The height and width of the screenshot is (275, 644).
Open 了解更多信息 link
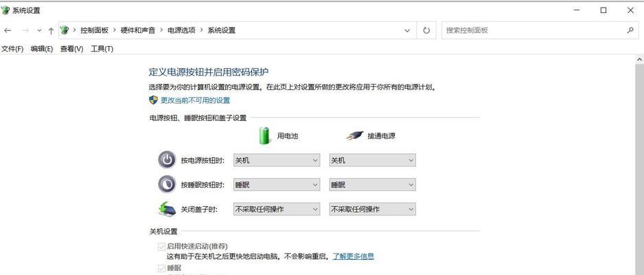coord(353,256)
